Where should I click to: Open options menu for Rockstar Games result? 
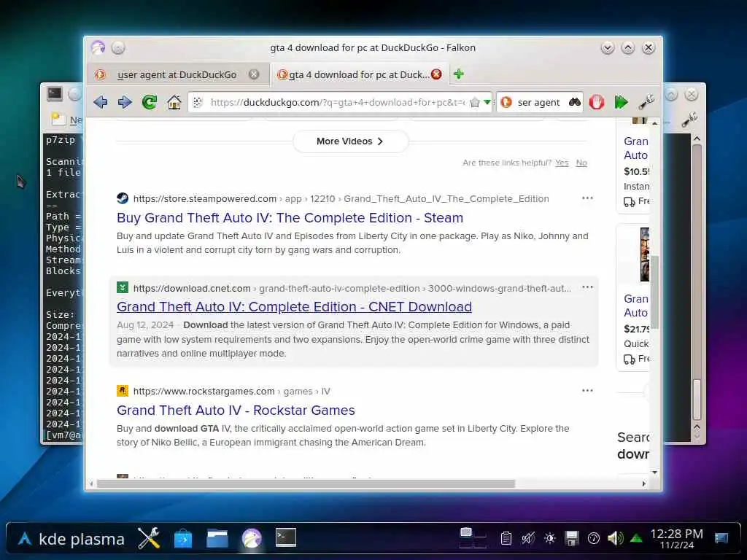point(587,391)
